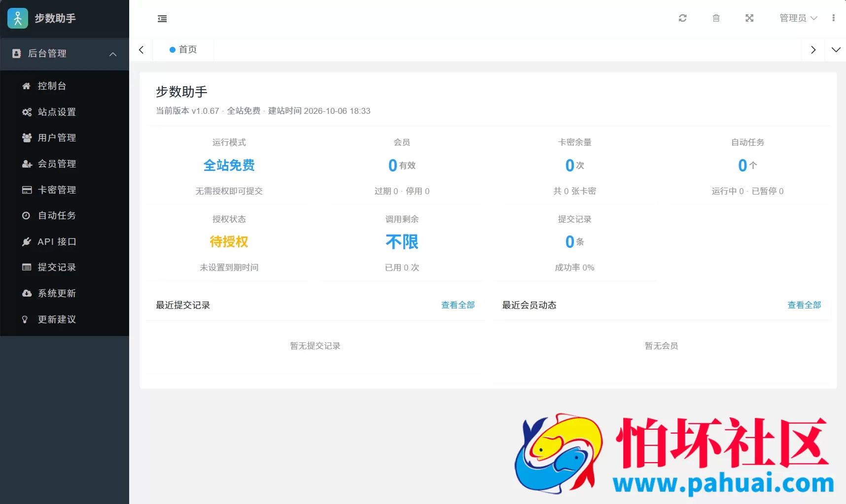Click the 步数助手 app logo icon

18,18
